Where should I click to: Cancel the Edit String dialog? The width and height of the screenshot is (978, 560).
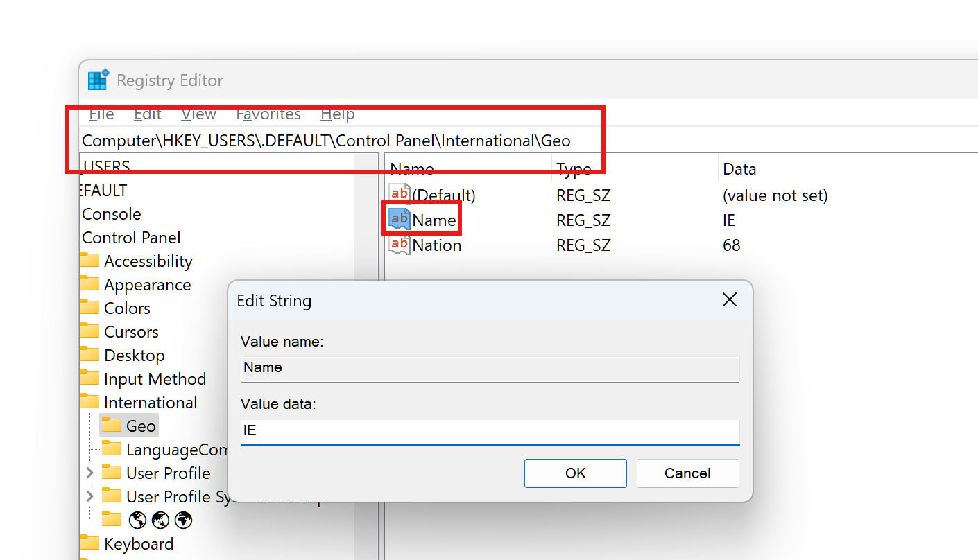(x=687, y=473)
